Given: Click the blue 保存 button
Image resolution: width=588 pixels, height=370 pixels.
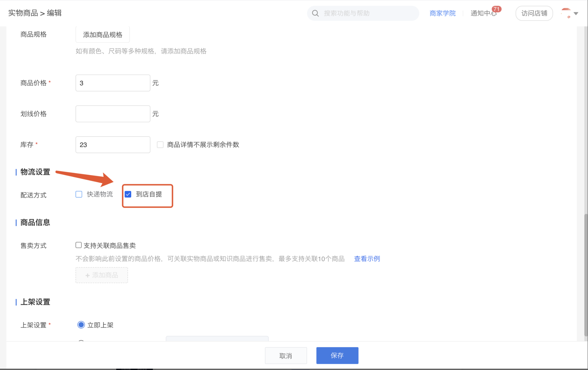Looking at the screenshot, I should pyautogui.click(x=337, y=356).
